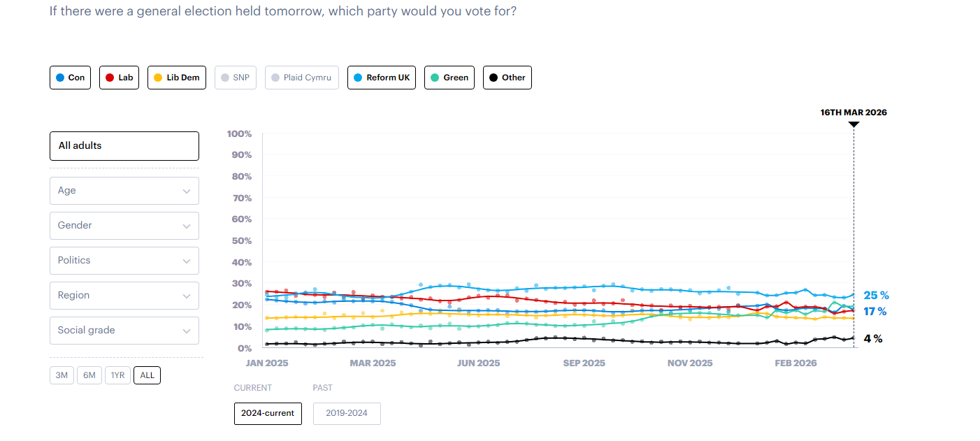This screenshot has width=980, height=441.
Task: Select the 2024-current period tab
Action: [268, 413]
